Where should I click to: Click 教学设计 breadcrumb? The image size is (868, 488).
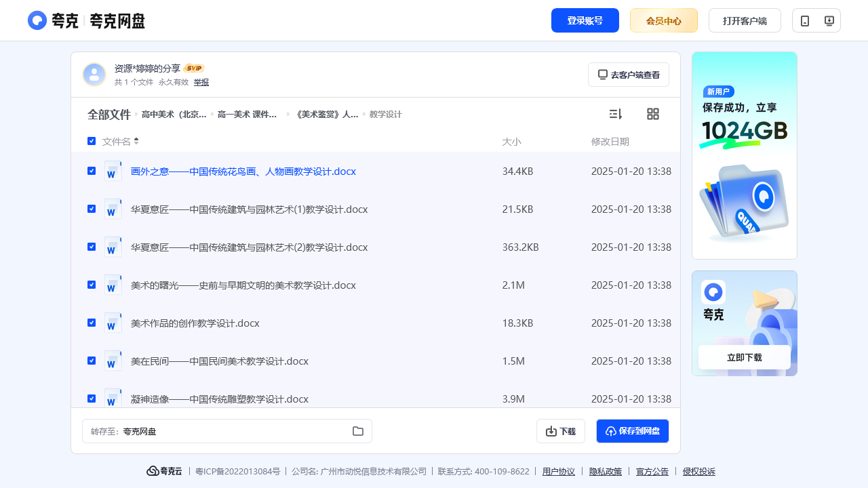click(386, 115)
